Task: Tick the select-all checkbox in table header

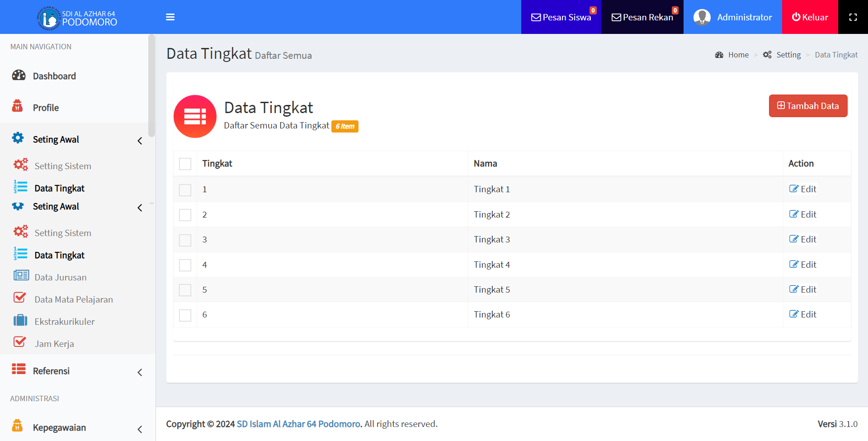Action: pyautogui.click(x=185, y=164)
